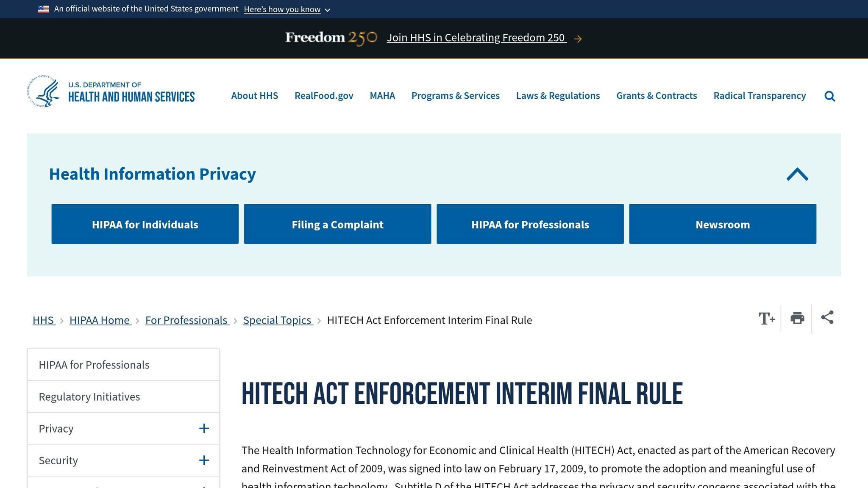Viewport: 868px width, 488px height.
Task: Go to HIPAA Home breadcrumb link
Action: tap(100, 320)
